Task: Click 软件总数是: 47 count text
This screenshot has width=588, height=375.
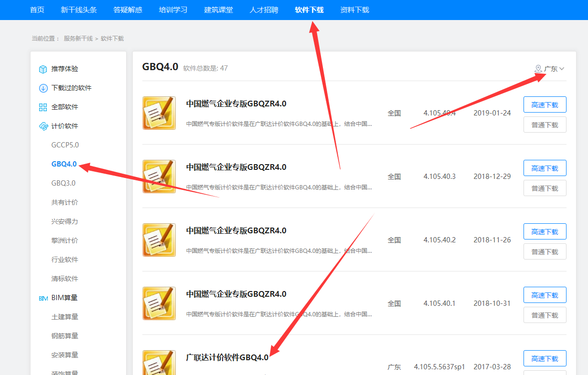Action: click(x=205, y=68)
